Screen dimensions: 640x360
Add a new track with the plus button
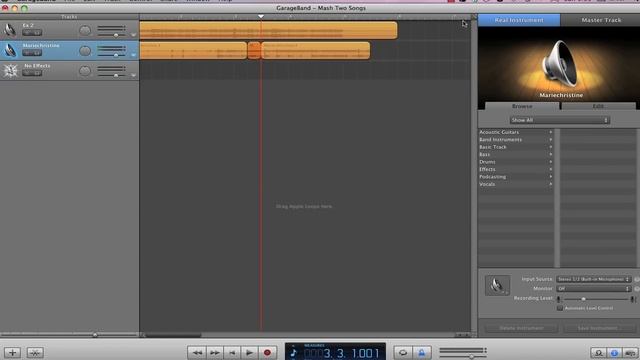tap(12, 353)
